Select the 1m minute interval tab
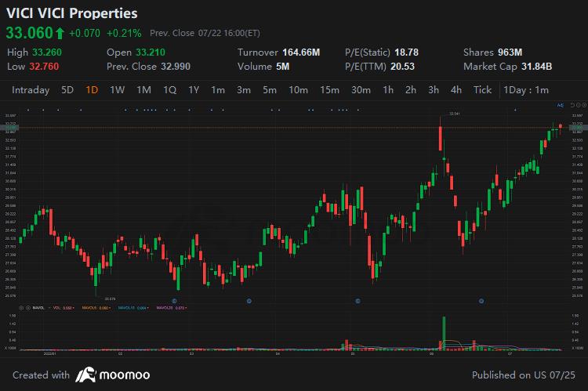The image size is (588, 391). [x=218, y=90]
